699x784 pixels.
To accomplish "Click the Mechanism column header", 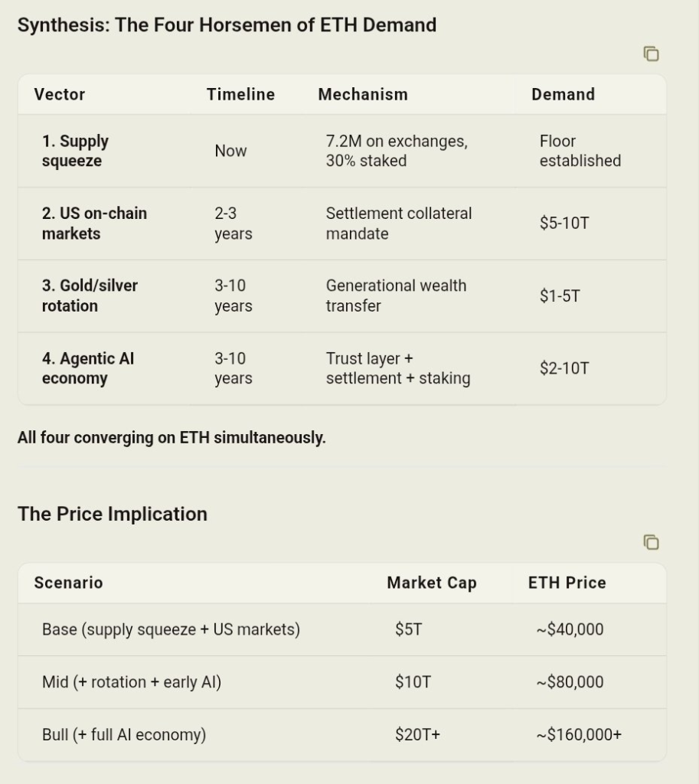I will coord(363,94).
